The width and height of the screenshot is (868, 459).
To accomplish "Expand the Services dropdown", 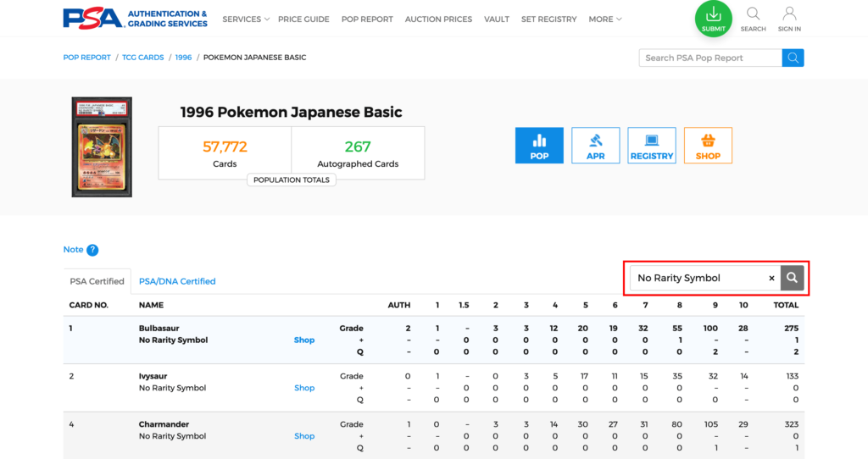I will (x=246, y=19).
